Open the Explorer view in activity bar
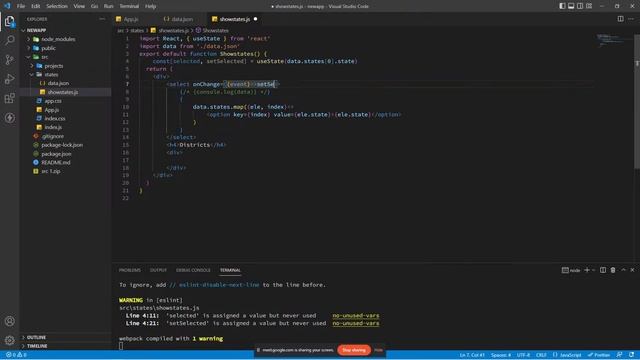Screen dimensions: 640x360 [9, 21]
